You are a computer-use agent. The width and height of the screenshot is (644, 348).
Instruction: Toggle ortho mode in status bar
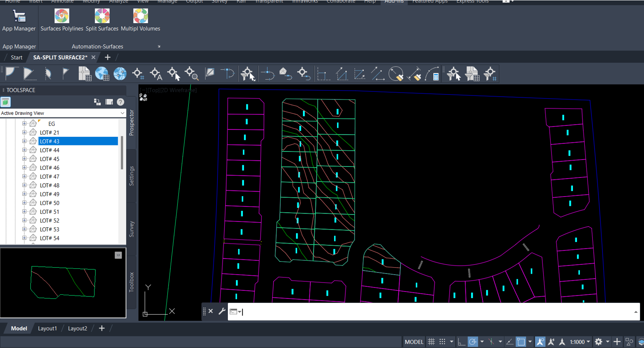(461, 342)
